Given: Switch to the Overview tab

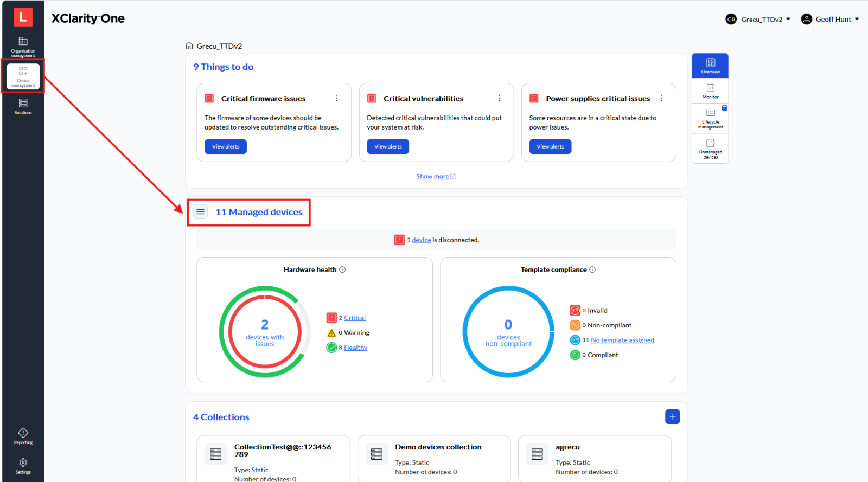Looking at the screenshot, I should pos(710,66).
